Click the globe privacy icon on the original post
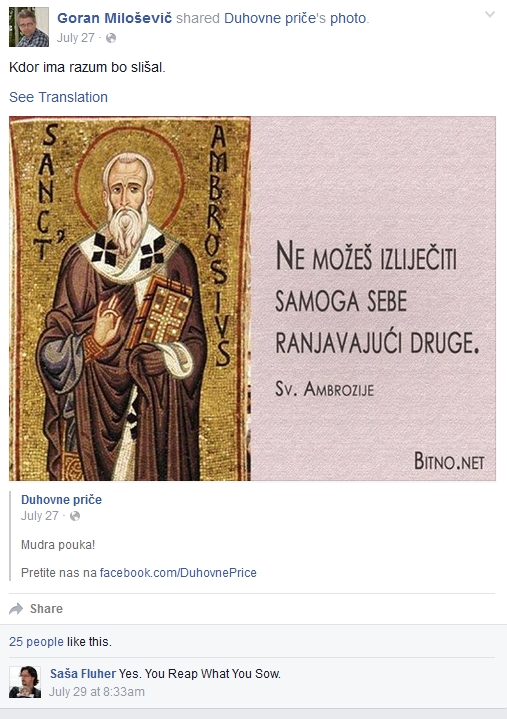The height and width of the screenshot is (719, 507). (x=75, y=516)
